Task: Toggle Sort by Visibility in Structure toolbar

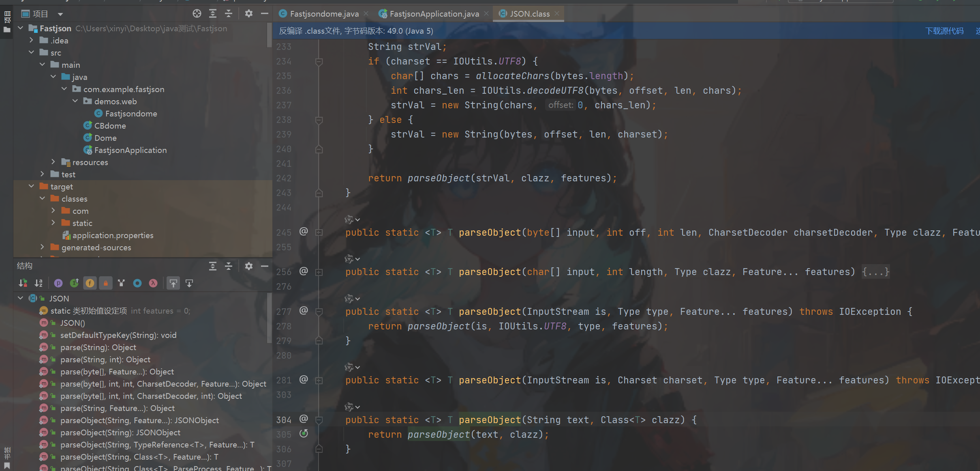Action: (23, 283)
